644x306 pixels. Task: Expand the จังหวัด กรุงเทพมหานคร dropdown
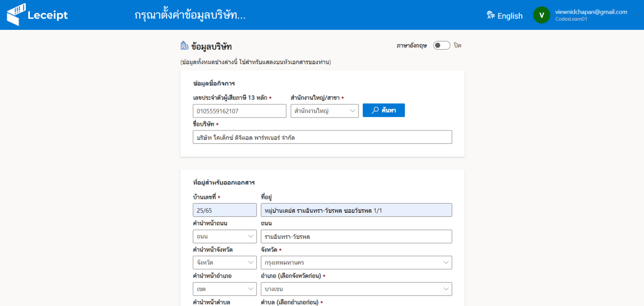point(356,263)
